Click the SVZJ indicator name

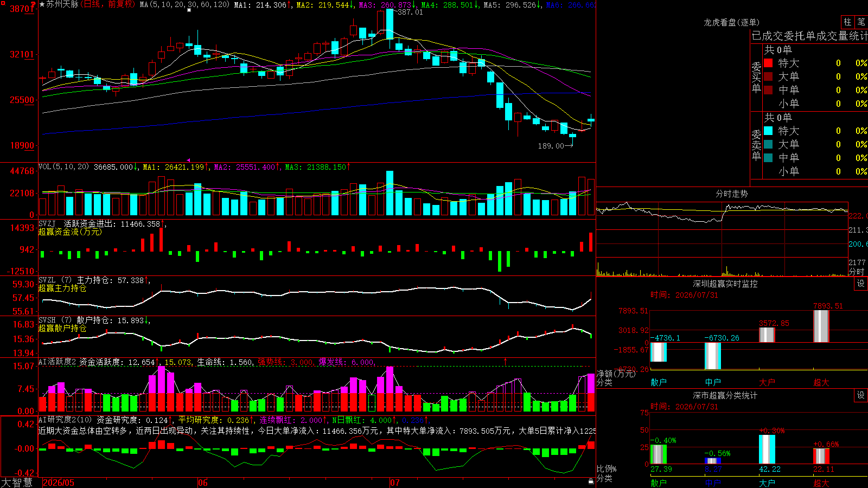(47, 223)
